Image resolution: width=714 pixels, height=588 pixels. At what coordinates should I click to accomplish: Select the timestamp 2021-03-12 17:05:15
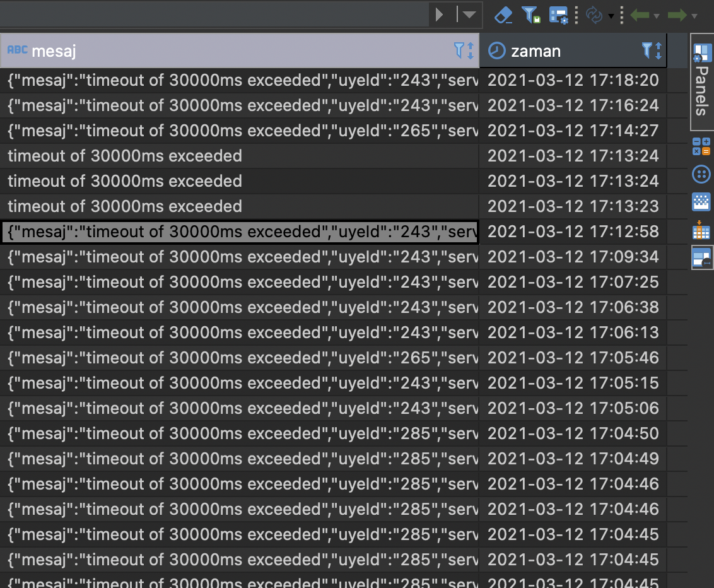click(573, 384)
